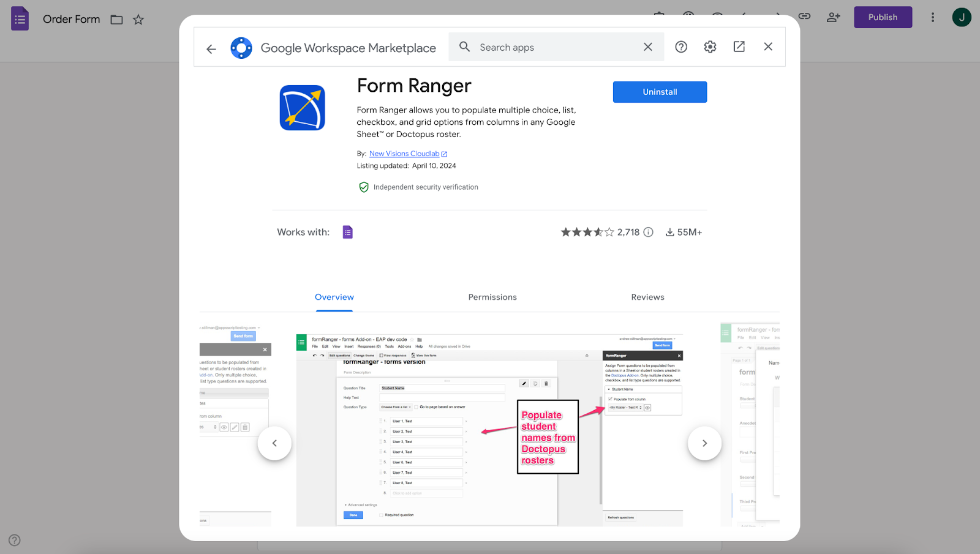Show the previous screenshot in the carousel
This screenshot has width=980, height=554.
coord(274,443)
